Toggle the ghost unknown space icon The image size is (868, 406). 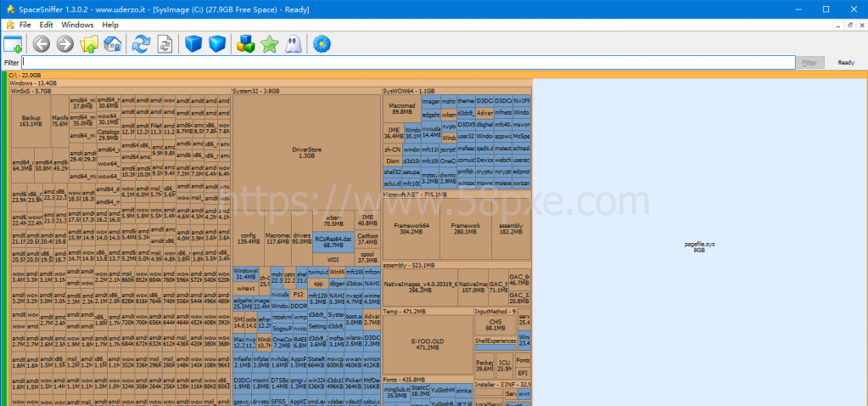tap(293, 44)
